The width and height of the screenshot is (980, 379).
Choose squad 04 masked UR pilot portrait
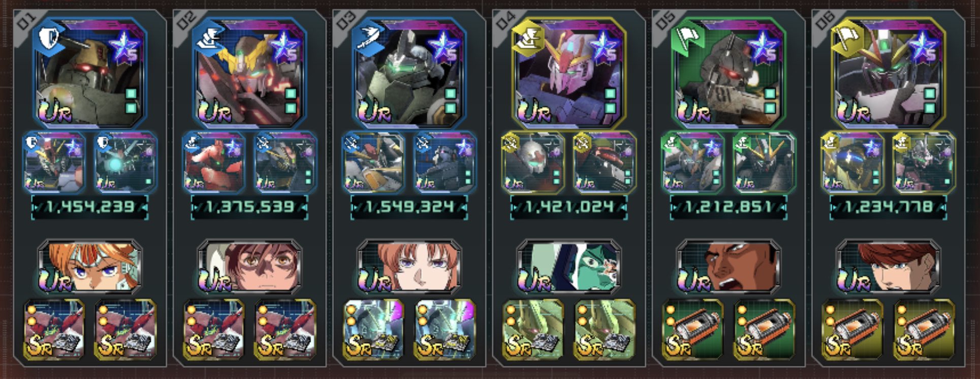568,268
